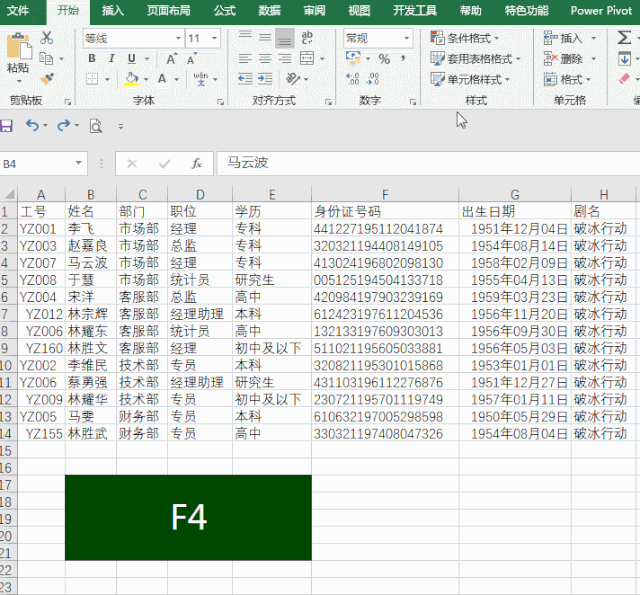Click the formula bar input
640x595 pixels.
point(428,163)
